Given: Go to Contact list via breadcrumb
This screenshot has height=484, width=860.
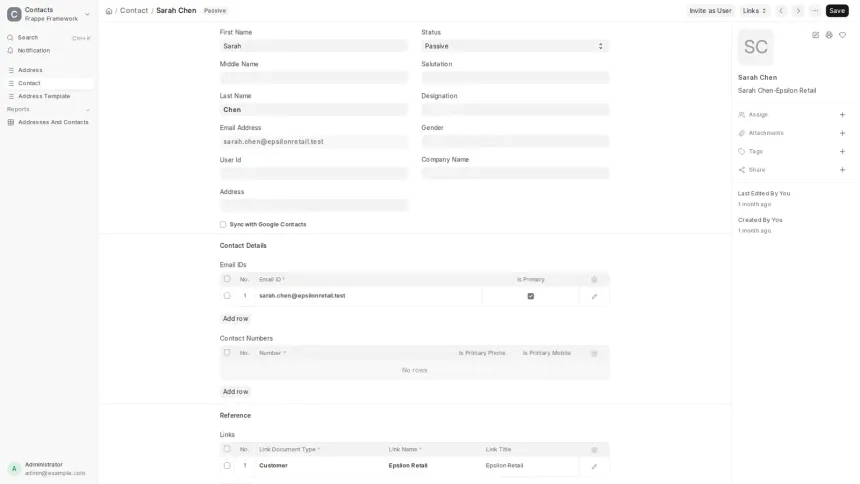Looking at the screenshot, I should (x=134, y=10).
